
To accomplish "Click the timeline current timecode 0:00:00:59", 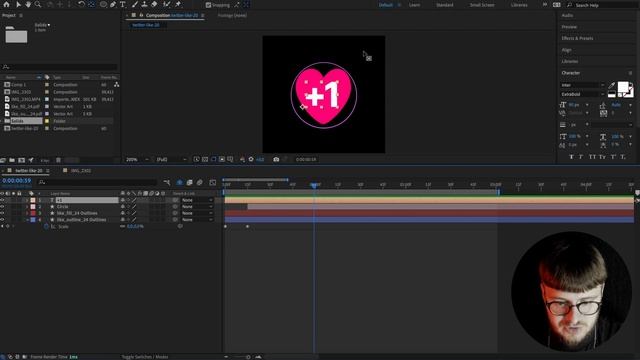I will coord(16,180).
